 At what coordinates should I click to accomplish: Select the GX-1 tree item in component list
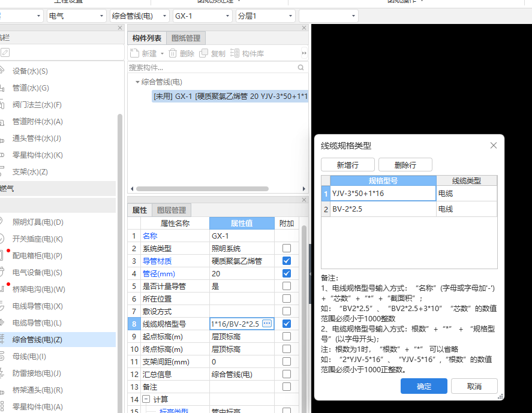tap(230, 97)
